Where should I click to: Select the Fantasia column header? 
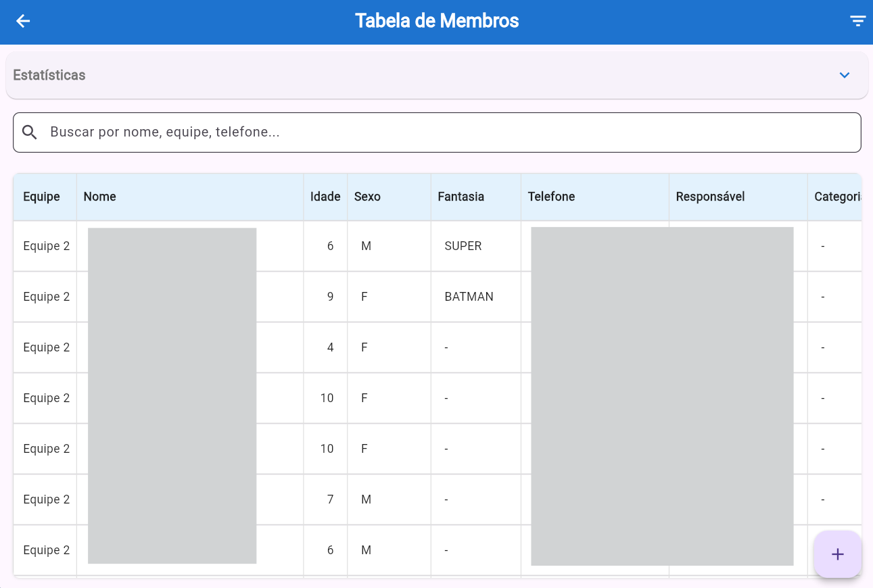click(461, 197)
